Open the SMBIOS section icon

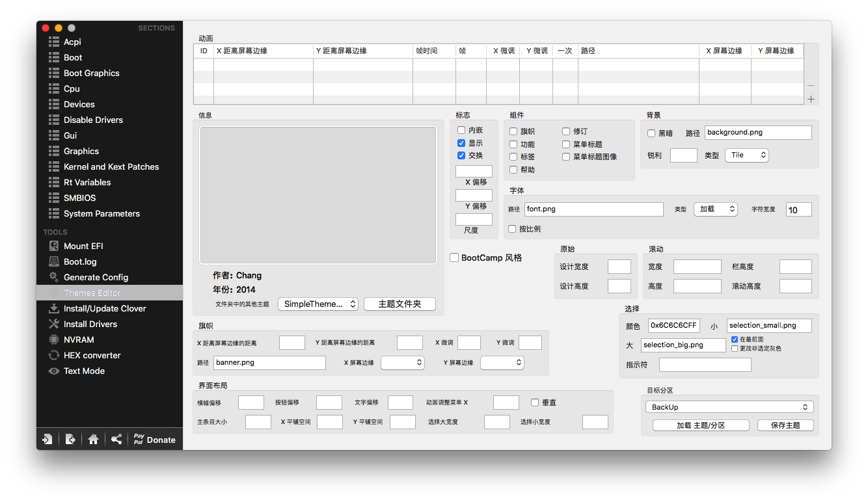pos(54,198)
